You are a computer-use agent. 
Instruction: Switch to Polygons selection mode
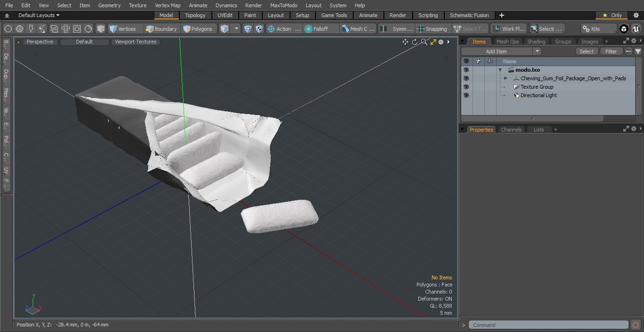click(198, 29)
